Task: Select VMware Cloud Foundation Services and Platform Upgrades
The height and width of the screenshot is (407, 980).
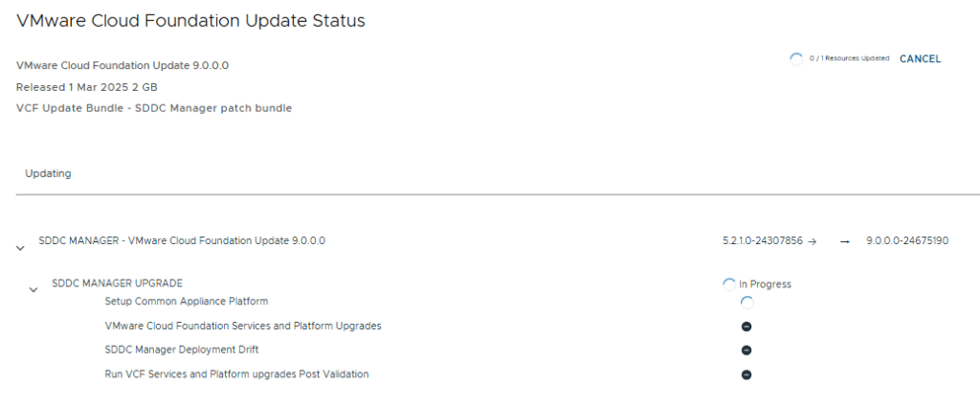Action: click(243, 326)
